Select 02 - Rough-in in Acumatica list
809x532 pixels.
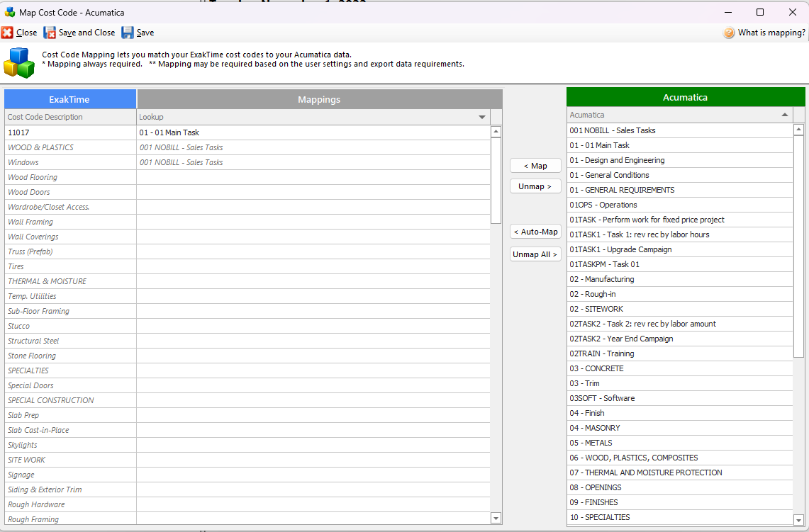(680, 295)
